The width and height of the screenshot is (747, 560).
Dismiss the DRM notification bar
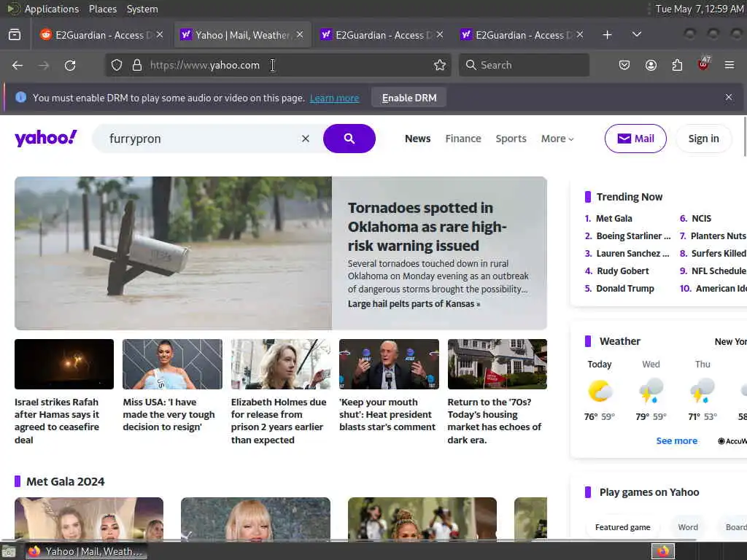(729, 97)
